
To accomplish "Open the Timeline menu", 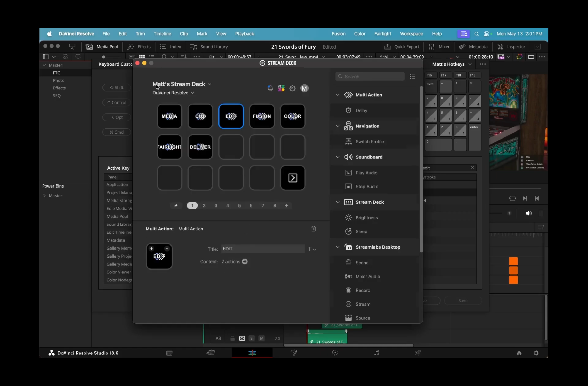I will tap(162, 34).
